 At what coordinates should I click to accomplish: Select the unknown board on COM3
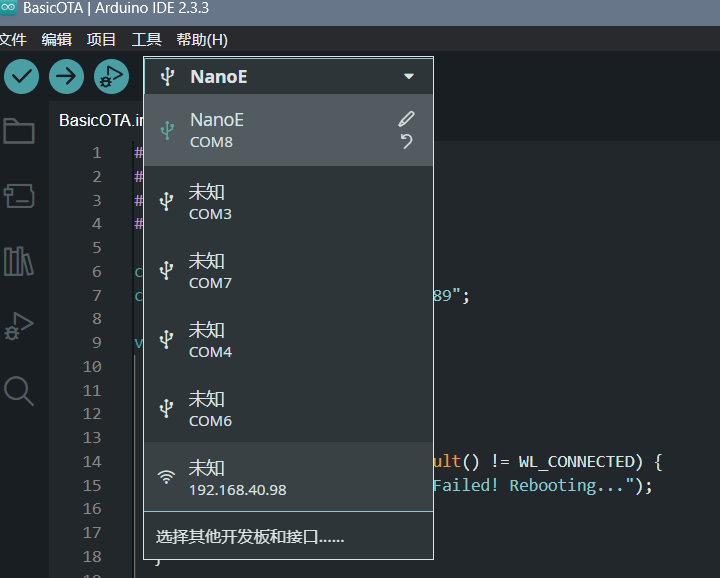[x=289, y=201]
